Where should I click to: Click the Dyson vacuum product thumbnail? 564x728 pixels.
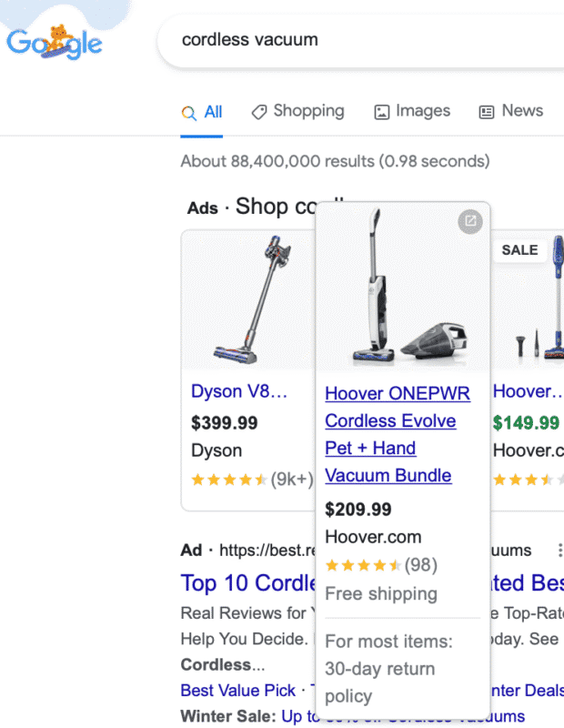[247, 300]
